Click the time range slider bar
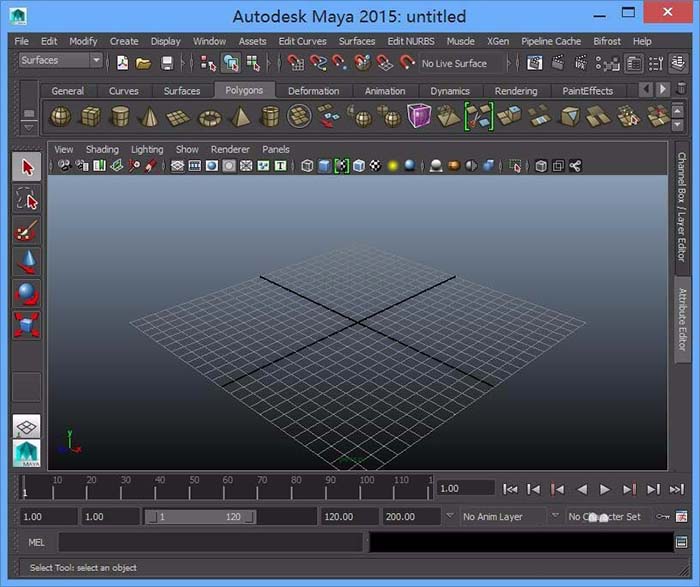The width and height of the screenshot is (700, 587). pyautogui.click(x=199, y=517)
